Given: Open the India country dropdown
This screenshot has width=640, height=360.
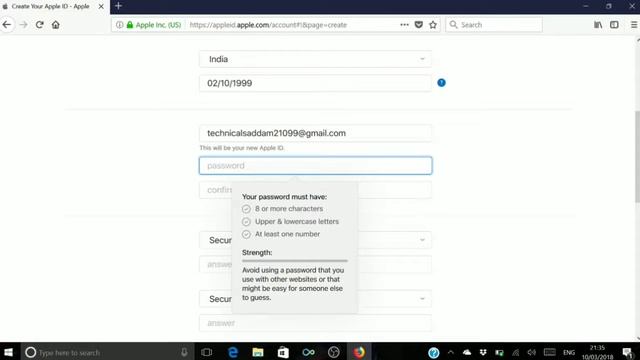Looking at the screenshot, I should 315,59.
